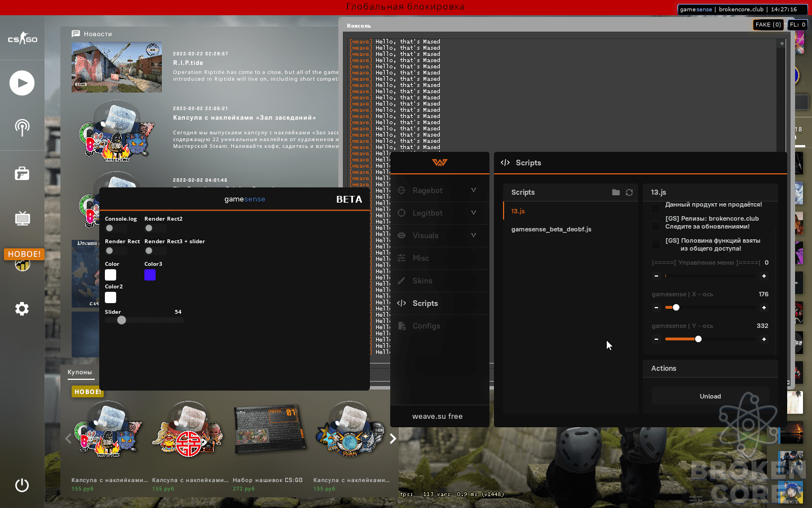
Task: Open the broadcast antenna sidebar icon
Action: (x=22, y=128)
